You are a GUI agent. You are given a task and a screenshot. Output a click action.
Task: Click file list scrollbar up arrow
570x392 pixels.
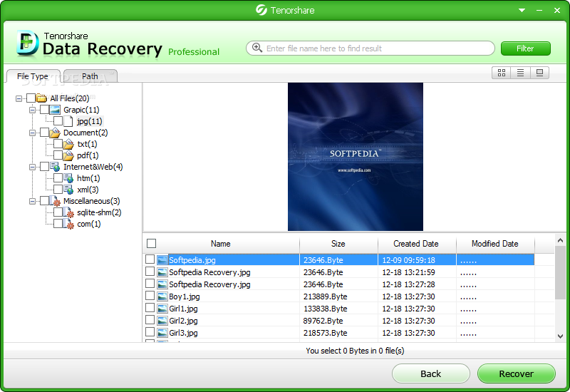coord(560,240)
